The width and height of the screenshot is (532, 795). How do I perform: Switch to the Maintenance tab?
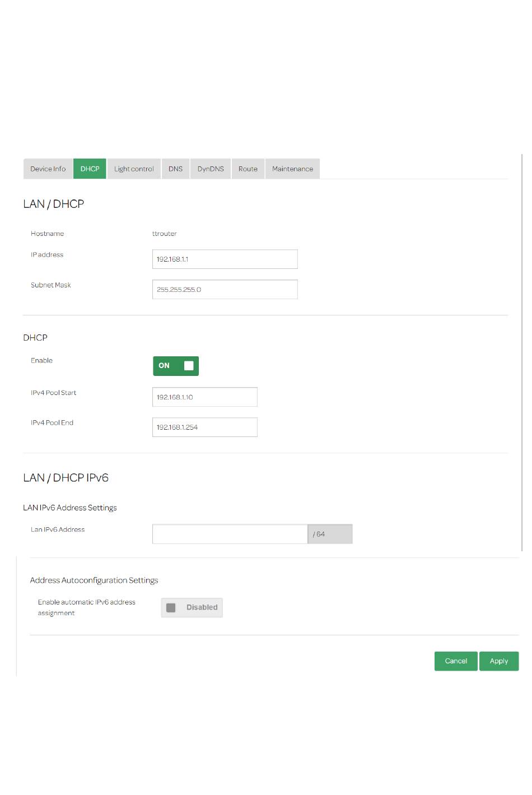[x=292, y=169]
